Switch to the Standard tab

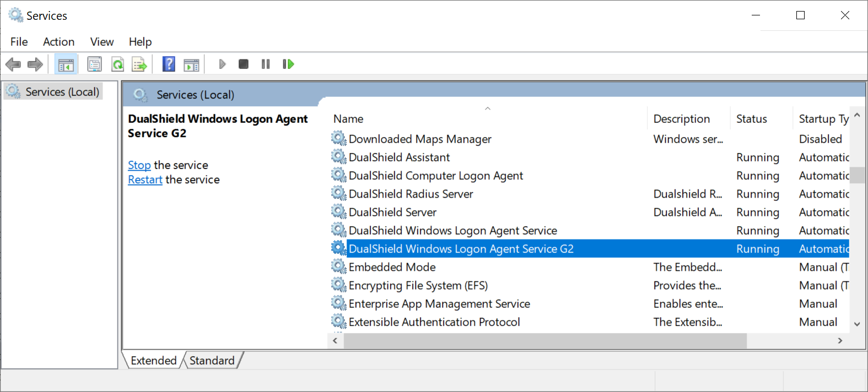tap(212, 361)
